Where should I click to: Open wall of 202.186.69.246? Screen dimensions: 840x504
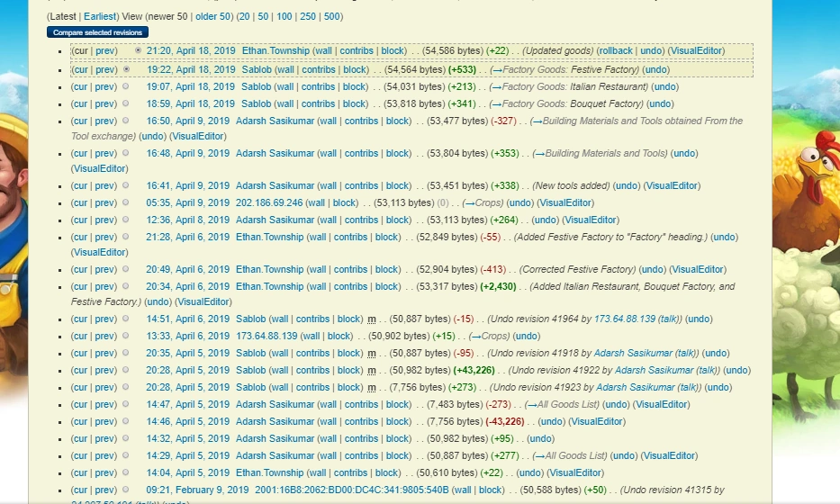[316, 202]
